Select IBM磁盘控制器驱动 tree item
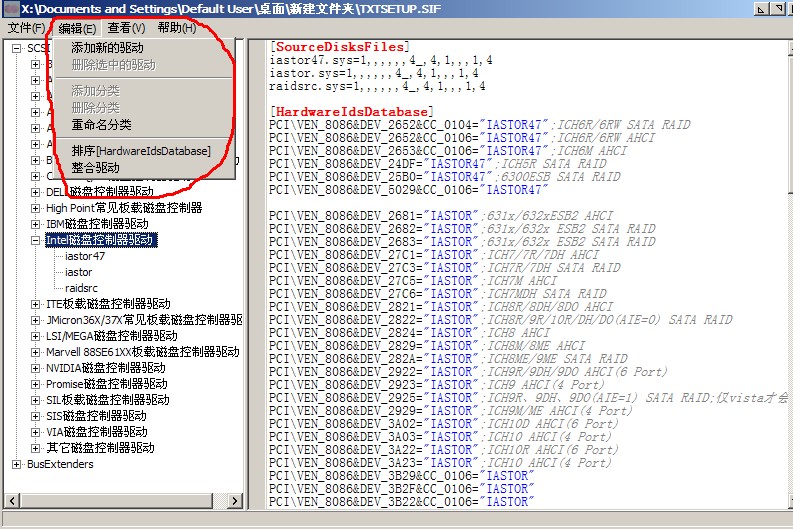 pos(97,224)
